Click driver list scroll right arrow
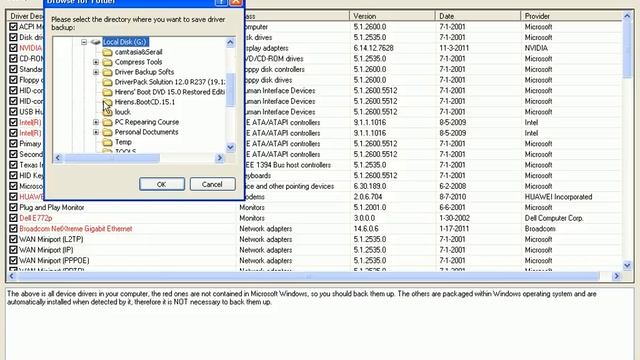 pyautogui.click(x=617, y=276)
